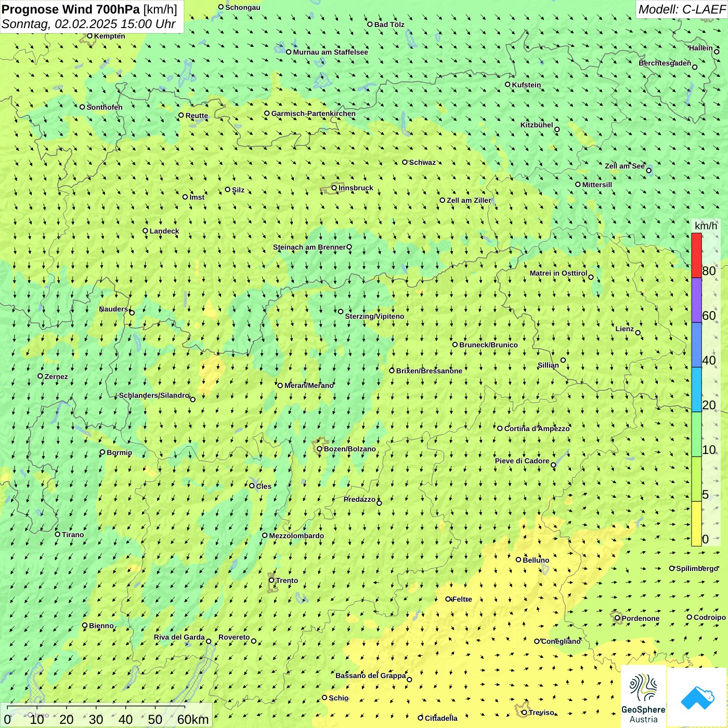This screenshot has width=728, height=728.
Task: Click the Tirano city marker
Action: coord(58,534)
